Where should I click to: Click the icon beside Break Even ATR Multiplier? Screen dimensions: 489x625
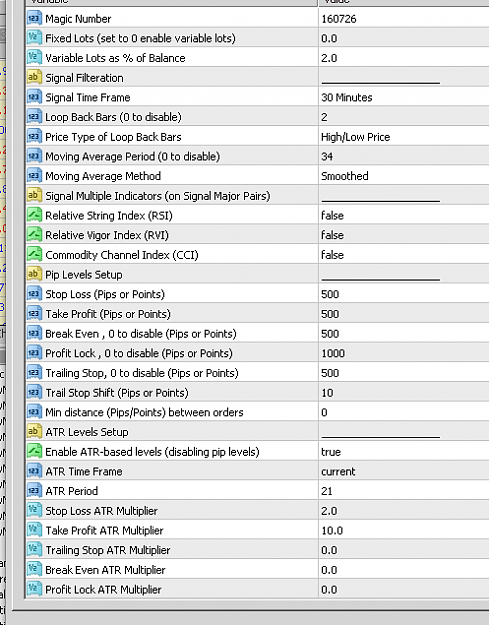pos(34,569)
